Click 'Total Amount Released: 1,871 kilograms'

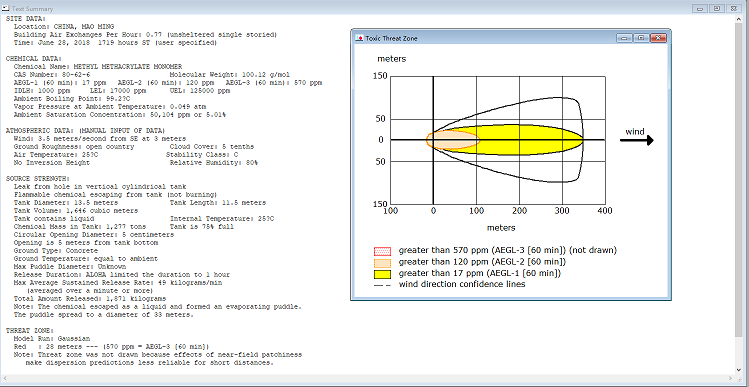[x=90, y=299]
